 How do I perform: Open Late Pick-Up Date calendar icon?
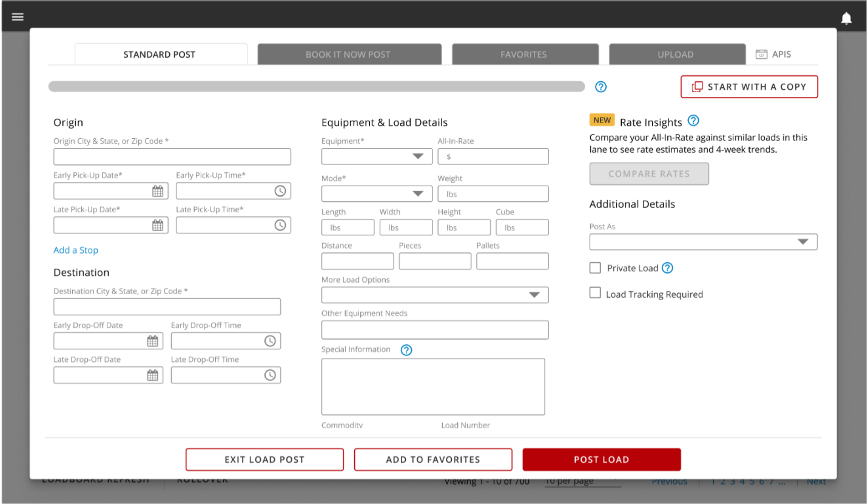coord(158,225)
